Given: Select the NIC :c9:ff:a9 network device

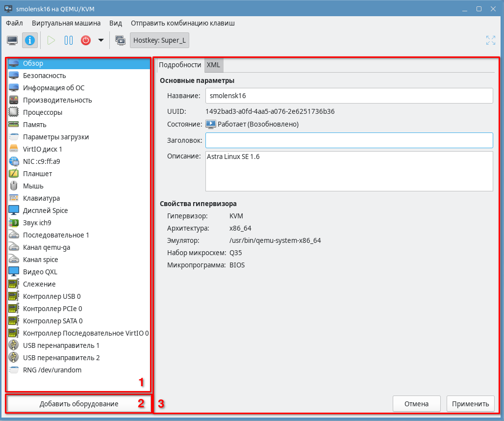Looking at the screenshot, I should (41, 161).
